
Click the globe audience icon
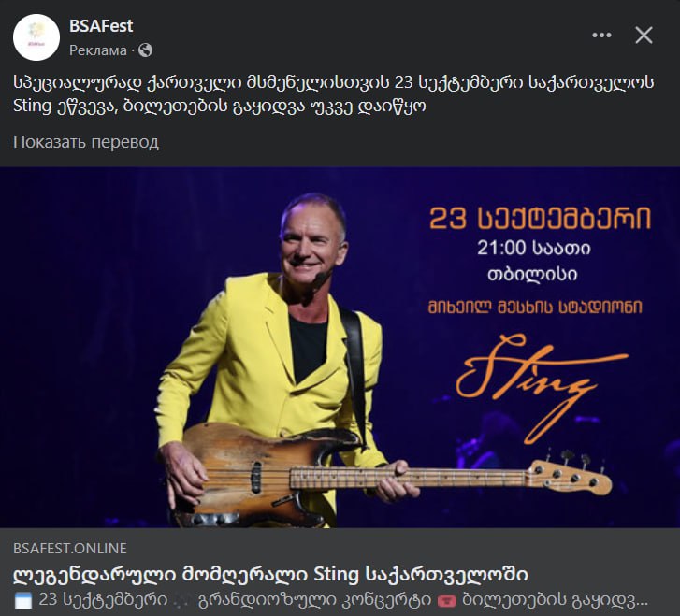pos(145,50)
